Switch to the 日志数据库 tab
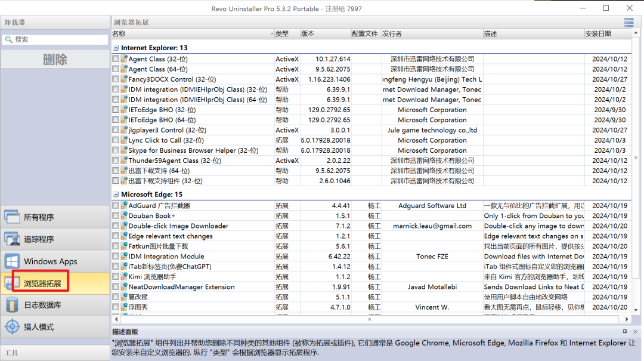This screenshot has width=644, height=361. pos(55,305)
